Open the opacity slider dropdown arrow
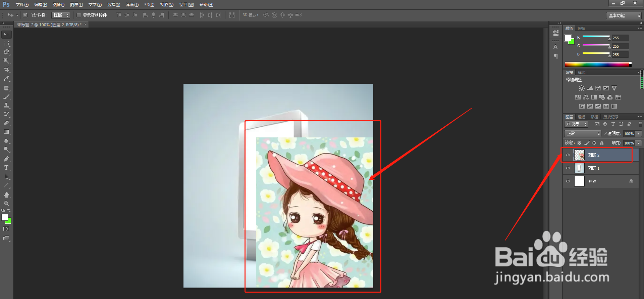This screenshot has width=644, height=299. pos(639,134)
